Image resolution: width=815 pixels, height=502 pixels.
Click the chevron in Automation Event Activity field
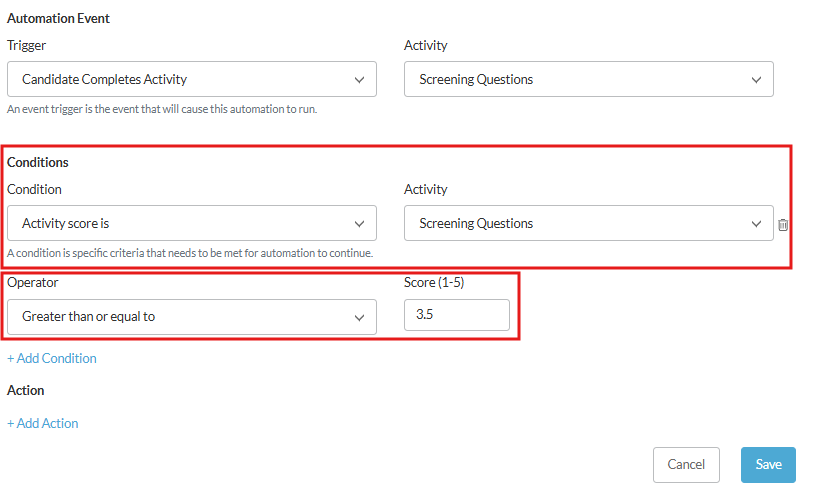756,80
